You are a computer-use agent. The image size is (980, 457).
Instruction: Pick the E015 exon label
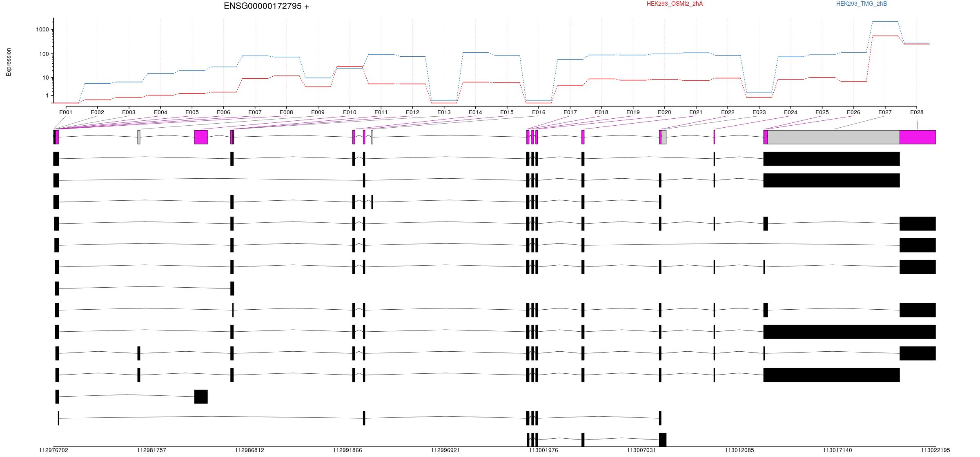[x=507, y=112]
